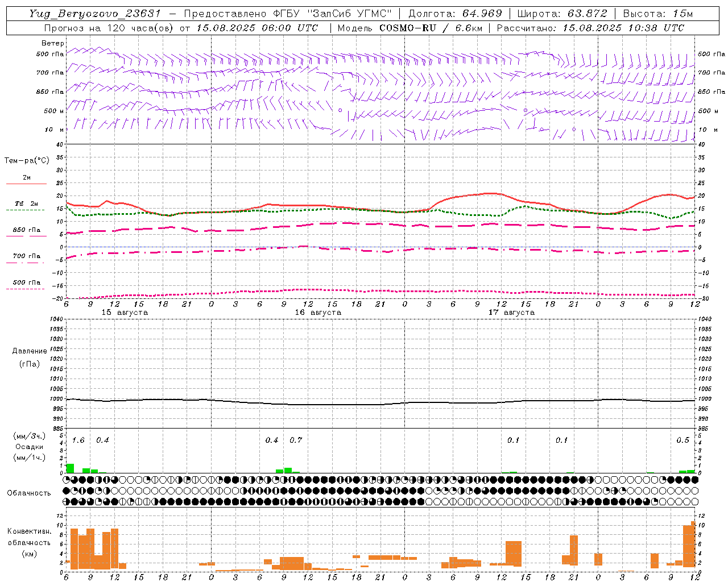Click the pink dashed sample under 850 гПа legend
This screenshot has height=582, width=728.
pos(26,236)
